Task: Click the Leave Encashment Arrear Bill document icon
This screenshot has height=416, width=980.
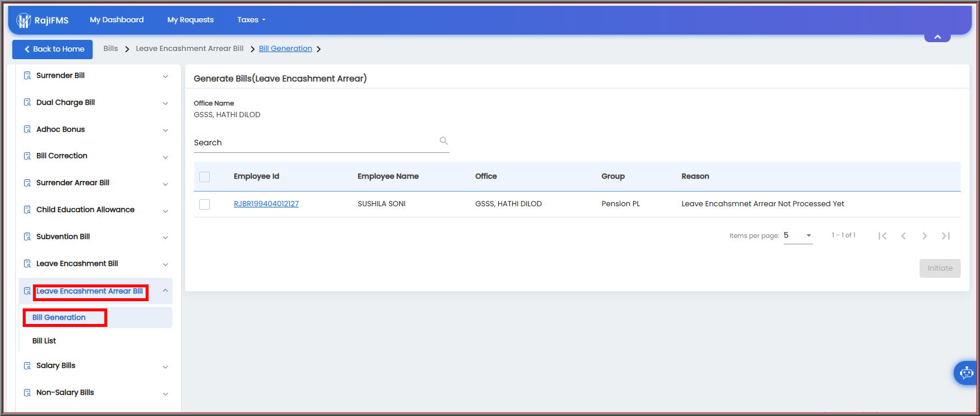Action: tap(27, 291)
